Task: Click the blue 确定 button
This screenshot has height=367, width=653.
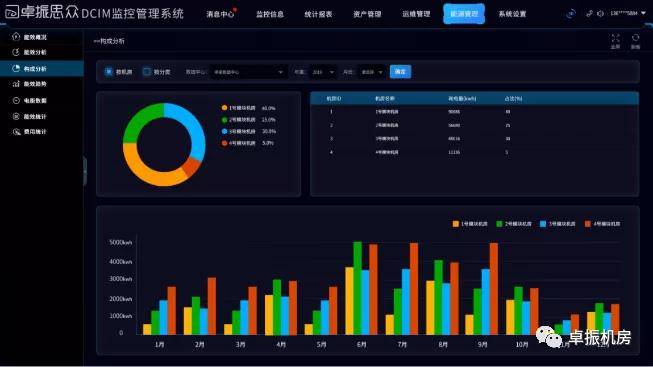Action: tap(400, 72)
